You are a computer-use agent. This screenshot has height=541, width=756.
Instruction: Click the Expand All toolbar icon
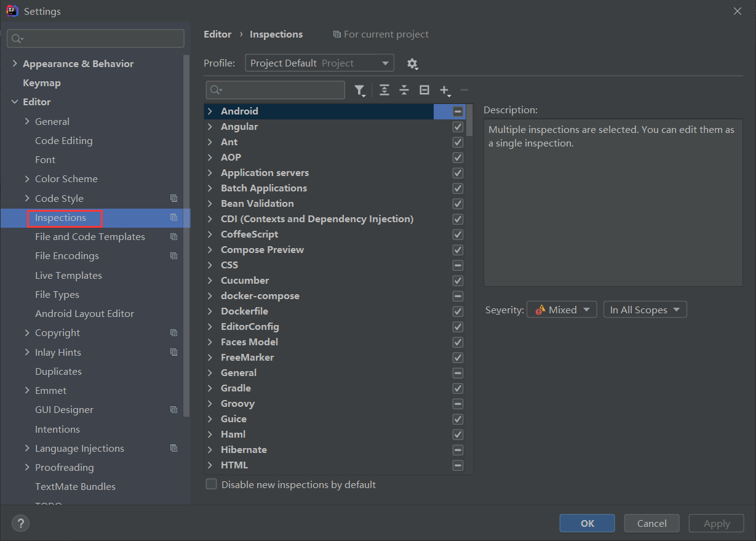point(384,90)
